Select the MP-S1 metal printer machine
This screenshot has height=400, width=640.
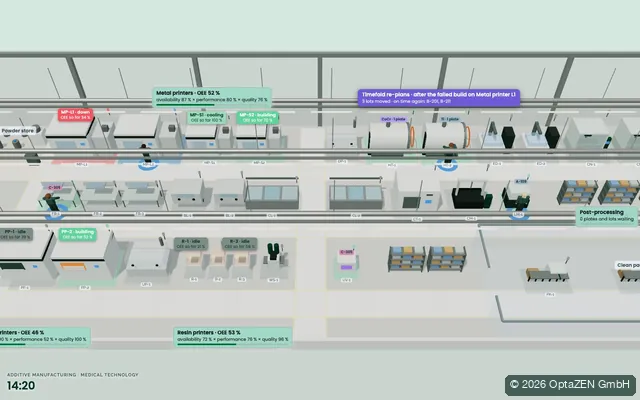[x=201, y=137]
